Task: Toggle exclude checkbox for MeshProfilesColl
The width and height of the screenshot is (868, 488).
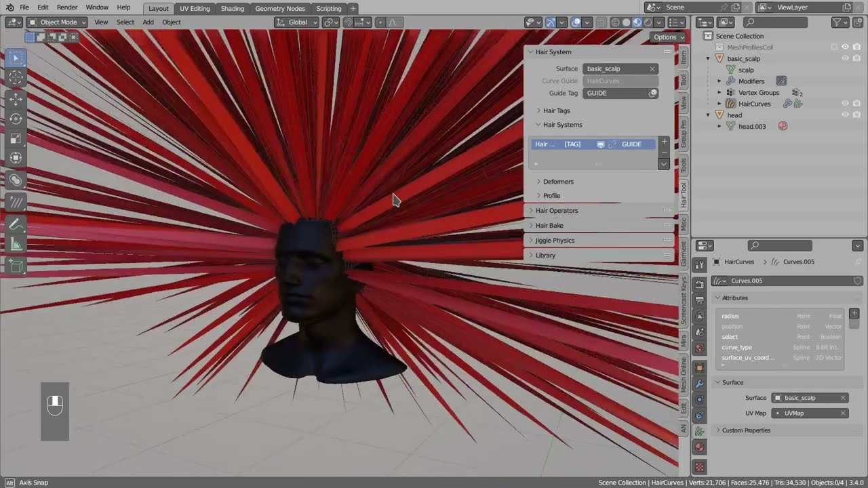Action: (x=834, y=47)
